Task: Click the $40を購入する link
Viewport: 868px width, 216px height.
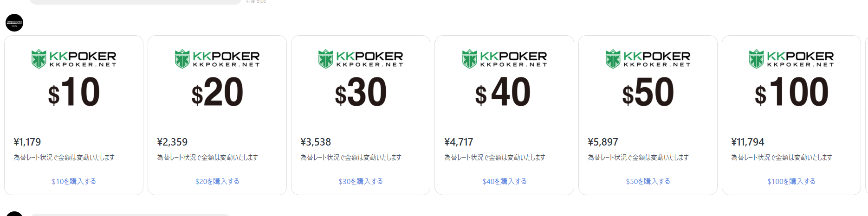Action: click(x=505, y=181)
